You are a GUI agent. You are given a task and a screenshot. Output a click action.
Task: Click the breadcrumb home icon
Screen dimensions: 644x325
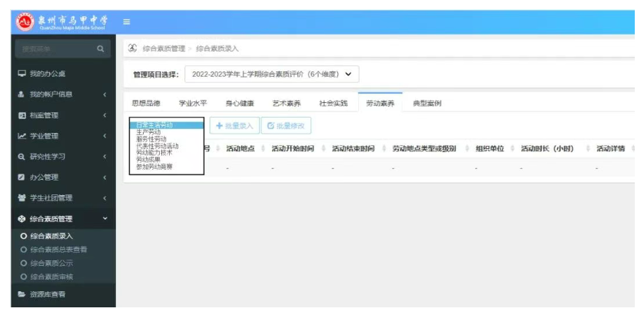pos(132,48)
